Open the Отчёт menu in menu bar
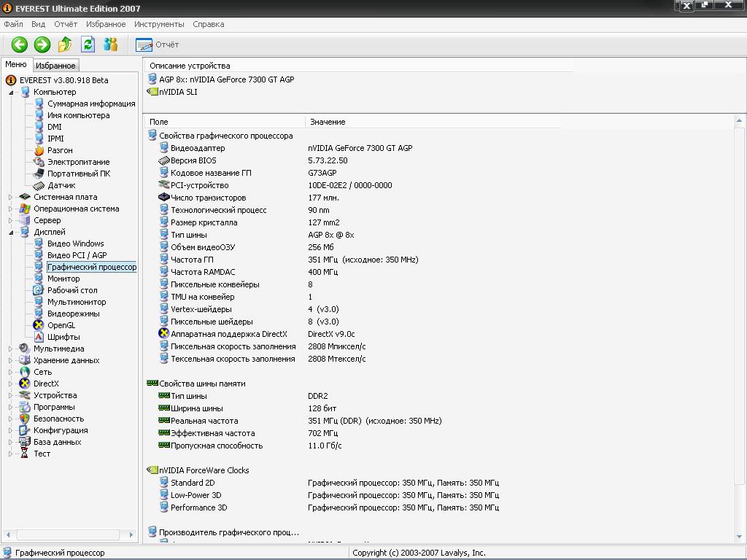Viewport: 747px width, 560px height. click(66, 24)
